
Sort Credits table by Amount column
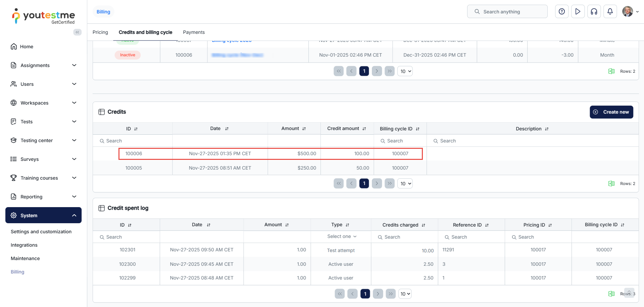pos(304,129)
